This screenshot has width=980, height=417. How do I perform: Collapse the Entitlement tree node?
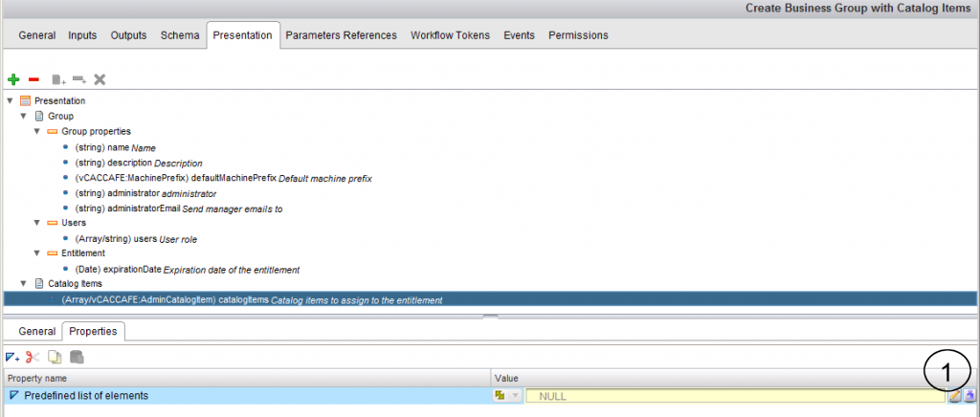(37, 253)
